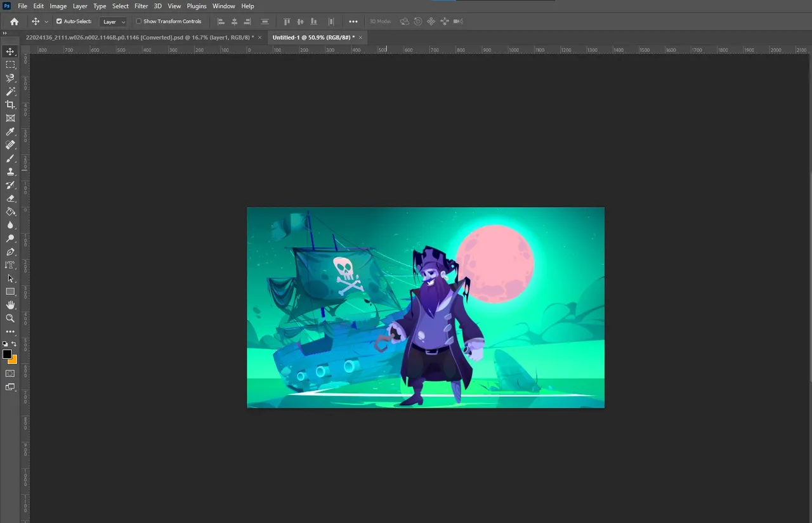Select the Zoom tool
Image resolution: width=812 pixels, height=523 pixels.
coord(10,318)
